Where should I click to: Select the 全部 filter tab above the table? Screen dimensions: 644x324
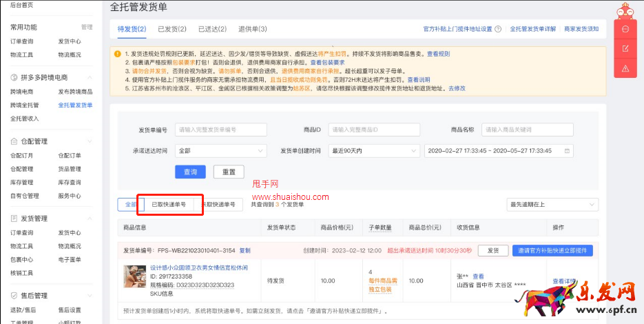click(131, 204)
